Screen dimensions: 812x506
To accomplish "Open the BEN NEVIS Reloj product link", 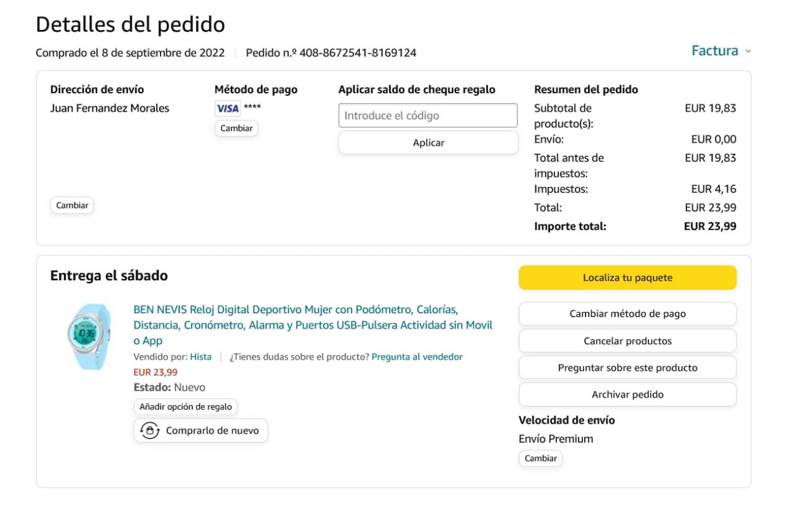I will [313, 325].
